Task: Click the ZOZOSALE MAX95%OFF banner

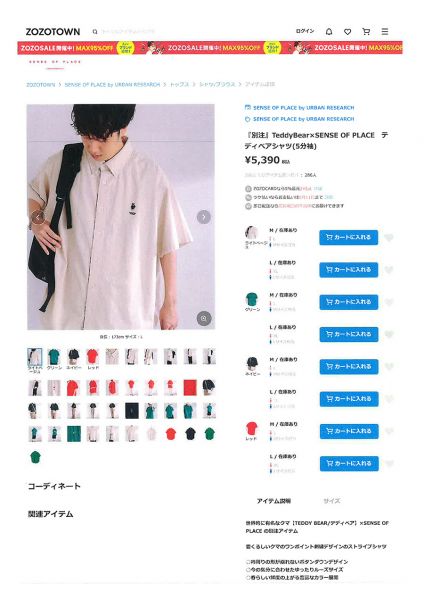Action: tap(210, 48)
